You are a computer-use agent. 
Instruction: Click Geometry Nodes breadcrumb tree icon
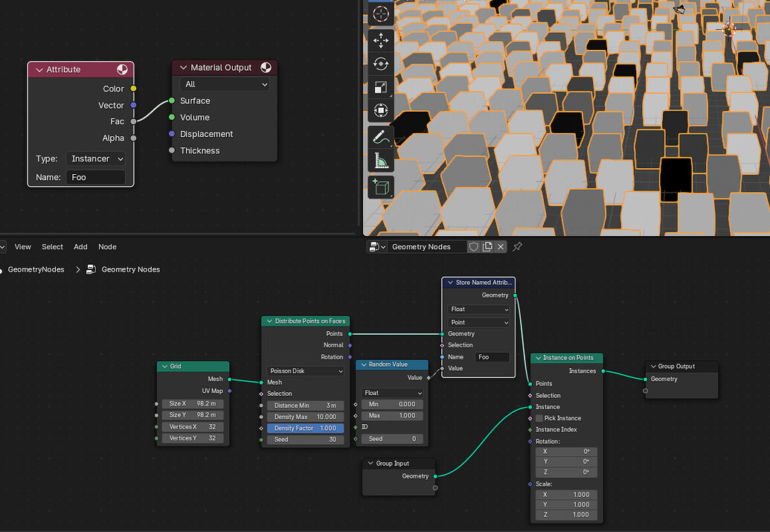91,269
